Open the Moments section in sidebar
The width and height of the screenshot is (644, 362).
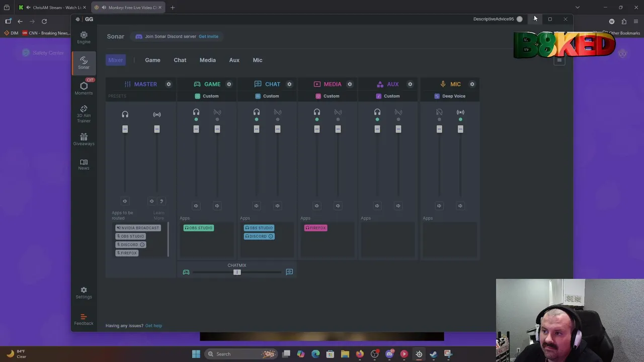pos(84,88)
